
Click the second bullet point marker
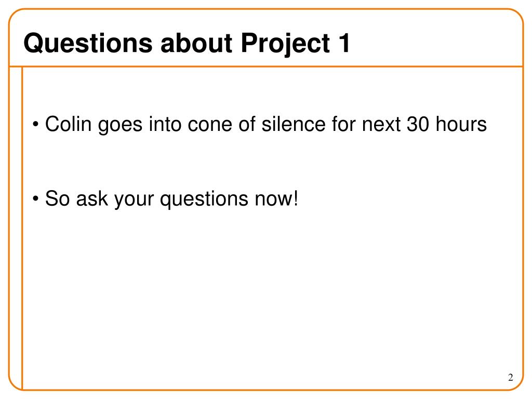click(x=36, y=199)
